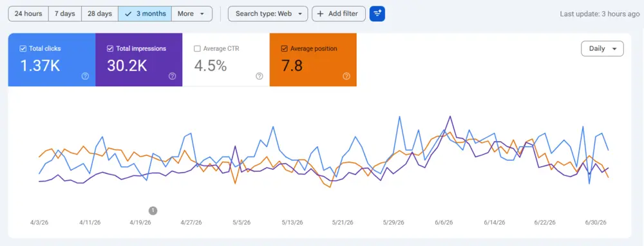Click the annotation marker numbered 1
Image resolution: width=644 pixels, height=246 pixels.
[x=153, y=211]
